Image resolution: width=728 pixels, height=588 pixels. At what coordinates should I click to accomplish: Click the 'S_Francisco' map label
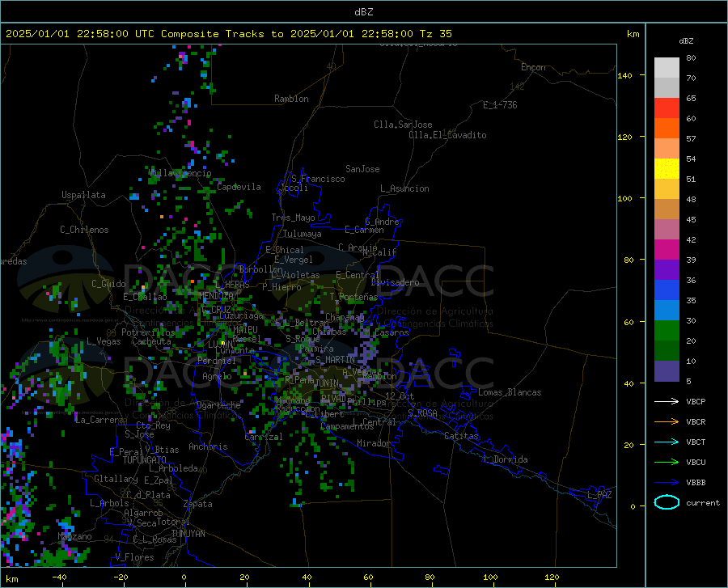click(318, 179)
